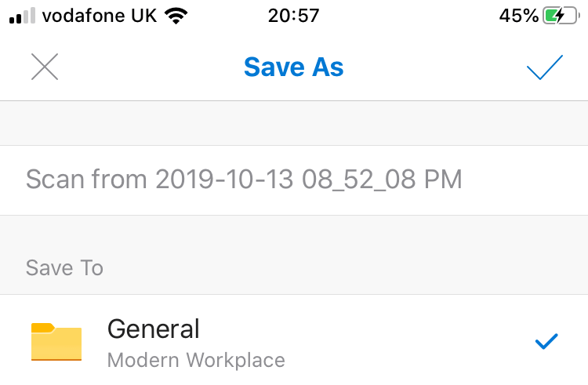Confirm save with the top-right checkmark
Image resolution: width=588 pixels, height=385 pixels.
click(x=545, y=67)
